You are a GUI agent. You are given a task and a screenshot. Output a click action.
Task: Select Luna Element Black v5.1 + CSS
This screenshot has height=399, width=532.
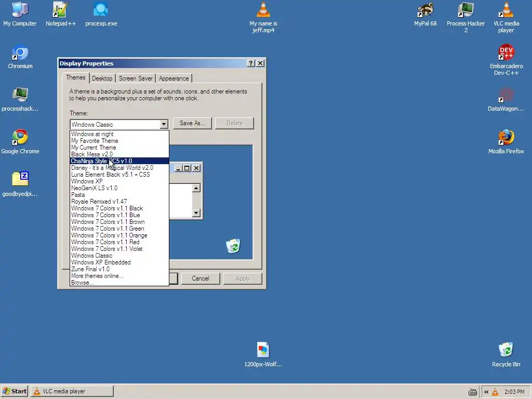119,175
